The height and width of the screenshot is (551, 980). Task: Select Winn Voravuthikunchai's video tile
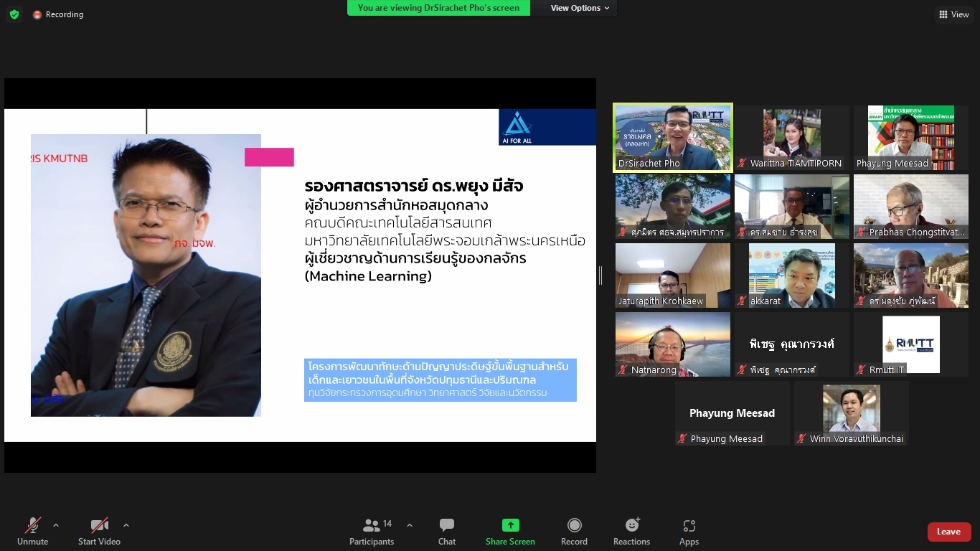851,413
